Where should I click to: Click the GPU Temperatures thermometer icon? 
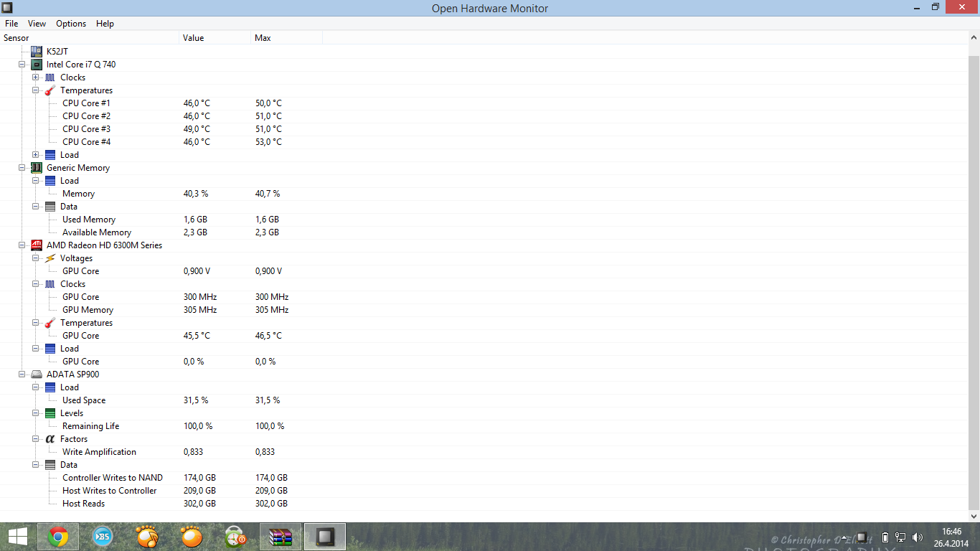coord(50,323)
